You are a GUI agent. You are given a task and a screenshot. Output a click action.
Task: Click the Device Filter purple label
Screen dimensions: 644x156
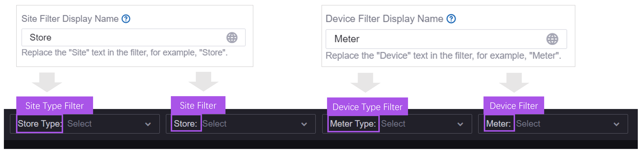pos(513,106)
